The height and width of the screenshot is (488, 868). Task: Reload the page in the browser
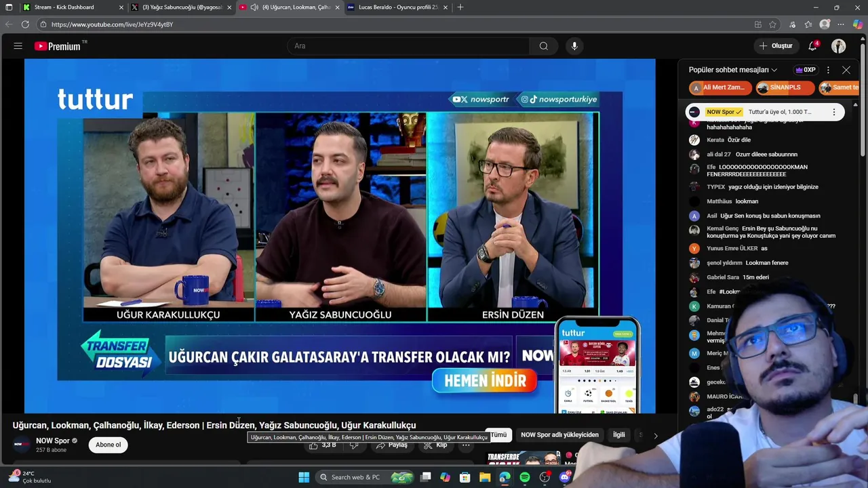(25, 24)
